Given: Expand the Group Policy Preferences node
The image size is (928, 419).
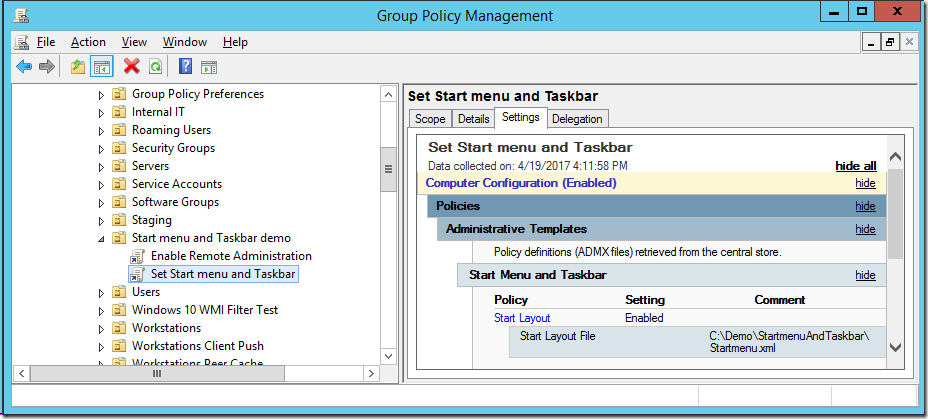Looking at the screenshot, I should point(101,94).
